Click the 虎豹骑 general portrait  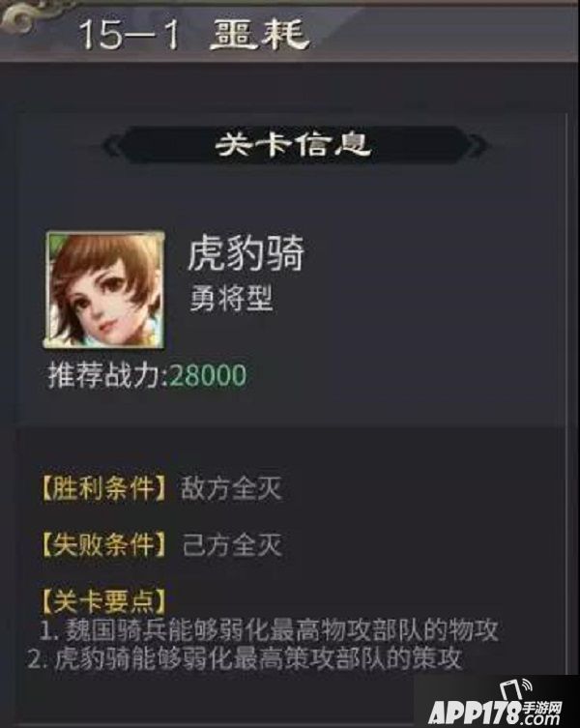104,290
